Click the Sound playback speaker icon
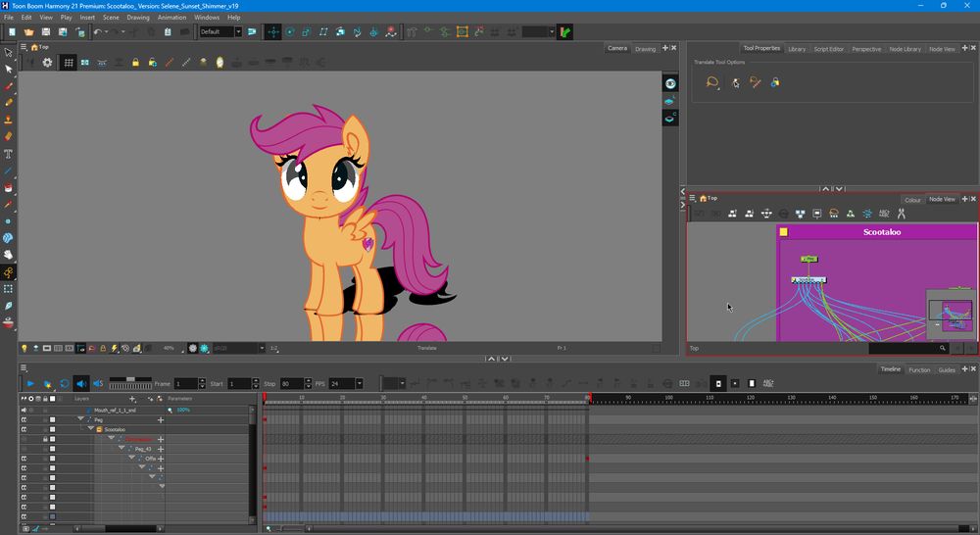This screenshot has width=980, height=535. [x=81, y=383]
